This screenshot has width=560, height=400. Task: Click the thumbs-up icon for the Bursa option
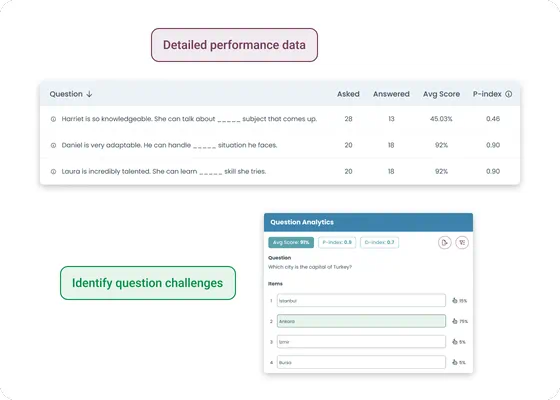[455, 362]
